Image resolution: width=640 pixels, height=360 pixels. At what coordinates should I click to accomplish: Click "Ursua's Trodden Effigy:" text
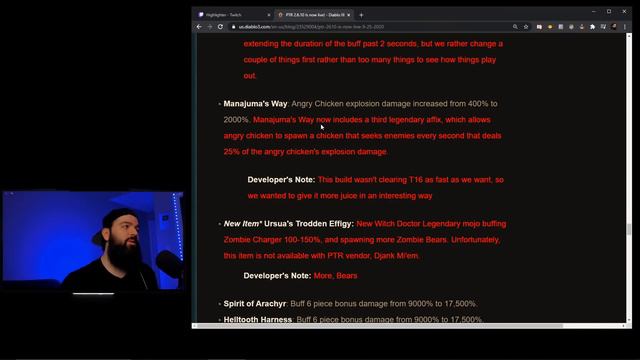309,224
